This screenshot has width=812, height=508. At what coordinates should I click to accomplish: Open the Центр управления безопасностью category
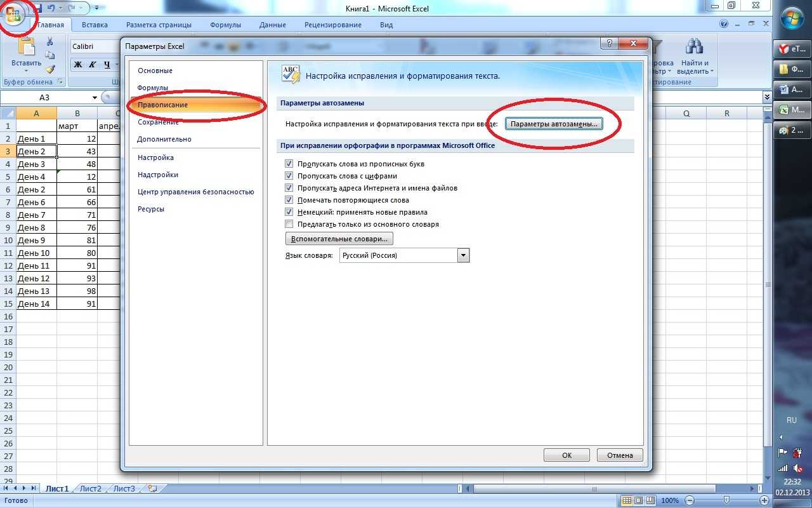tap(195, 192)
